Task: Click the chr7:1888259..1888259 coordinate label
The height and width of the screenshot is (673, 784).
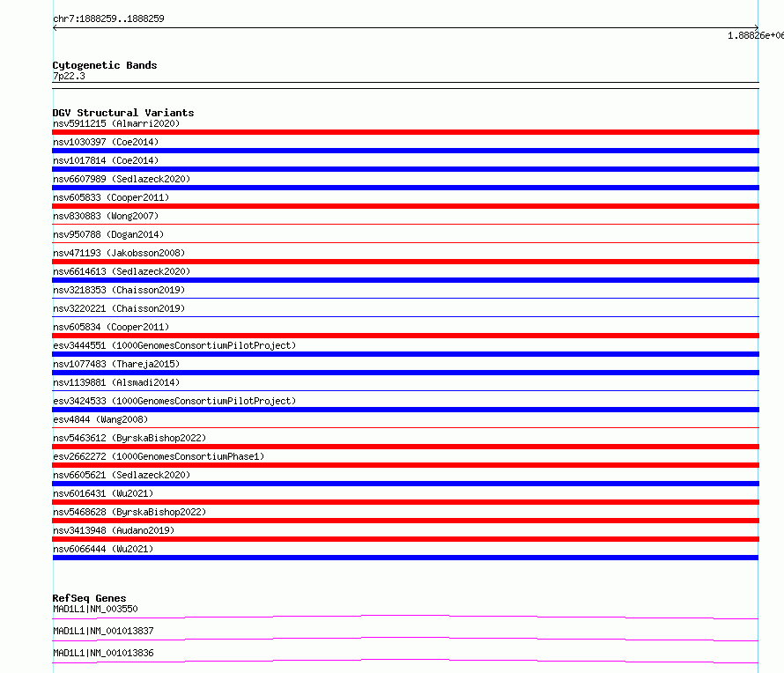Action: coord(108,18)
